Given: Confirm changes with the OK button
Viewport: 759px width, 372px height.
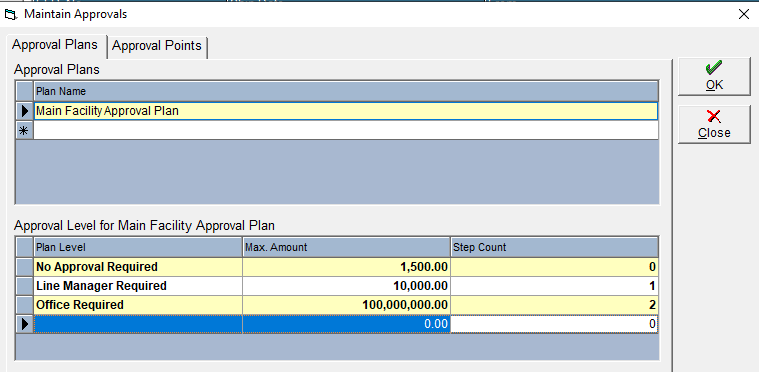Looking at the screenshot, I should pyautogui.click(x=714, y=76).
